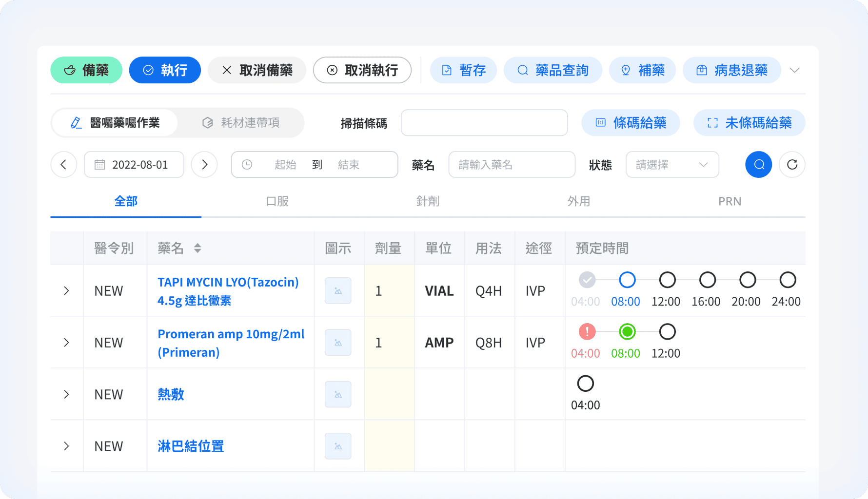Open the 熱敷 order link
This screenshot has width=868, height=499.
coord(171,394)
